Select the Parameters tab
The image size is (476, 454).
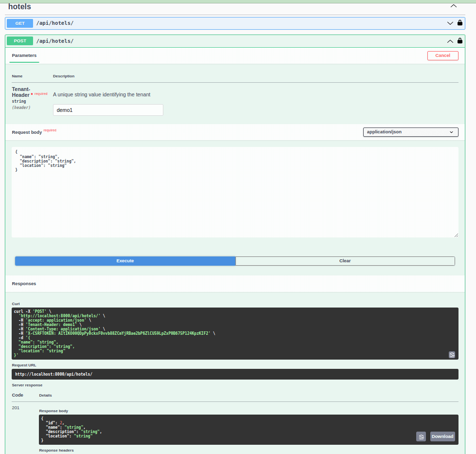tap(24, 55)
